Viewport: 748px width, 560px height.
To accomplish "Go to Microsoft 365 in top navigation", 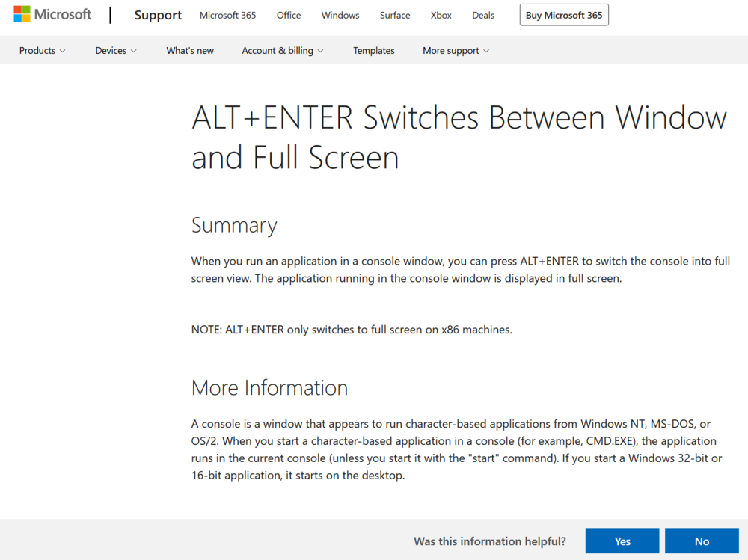I will click(227, 15).
